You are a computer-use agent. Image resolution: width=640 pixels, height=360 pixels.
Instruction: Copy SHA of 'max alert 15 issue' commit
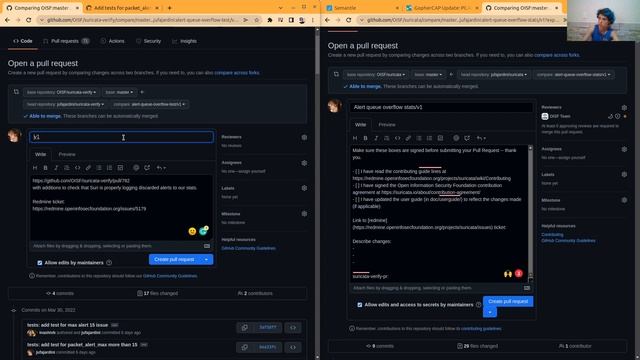click(244, 327)
